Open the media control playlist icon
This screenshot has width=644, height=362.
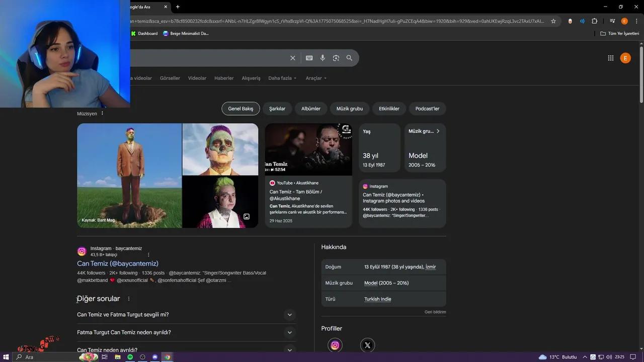(612, 21)
